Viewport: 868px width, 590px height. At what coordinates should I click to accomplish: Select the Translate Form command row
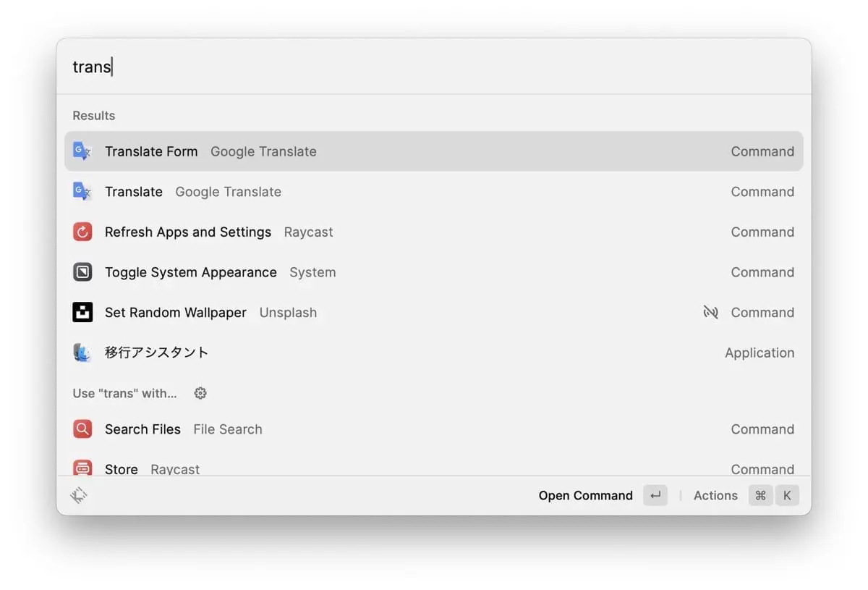coord(434,151)
